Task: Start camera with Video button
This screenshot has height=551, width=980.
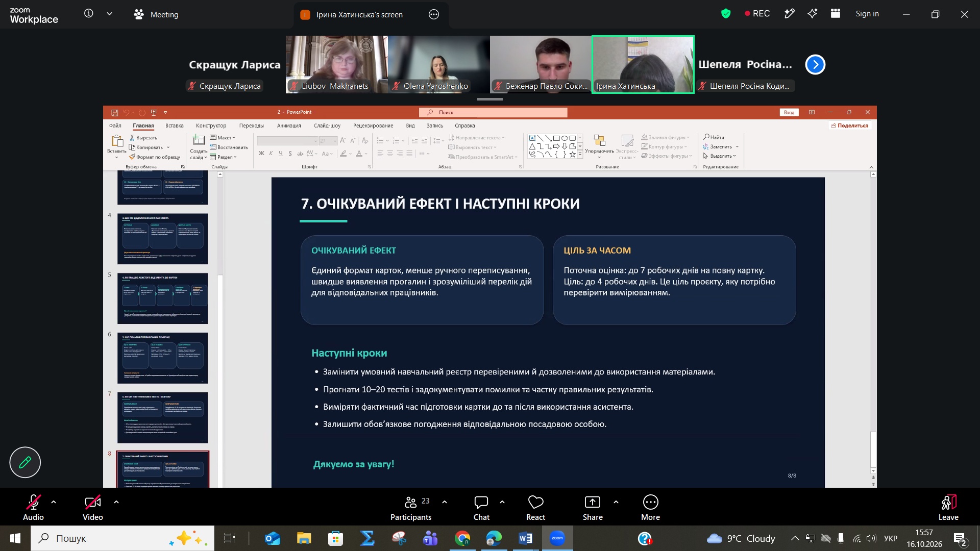Action: 93,508
